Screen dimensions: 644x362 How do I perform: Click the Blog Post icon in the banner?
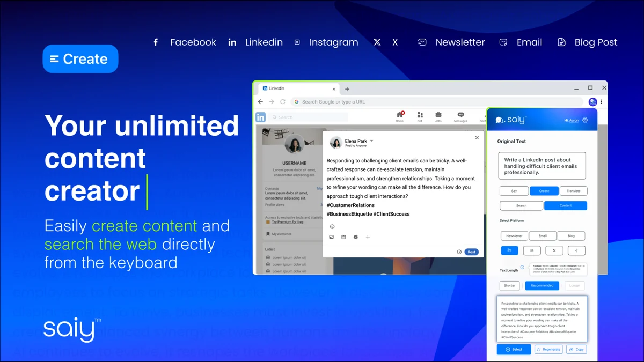point(561,42)
